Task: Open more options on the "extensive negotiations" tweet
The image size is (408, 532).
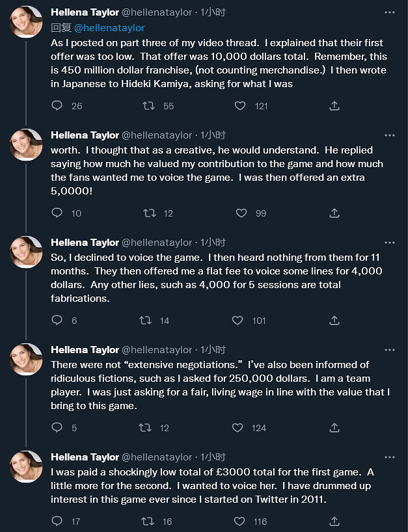Action: coord(389,349)
